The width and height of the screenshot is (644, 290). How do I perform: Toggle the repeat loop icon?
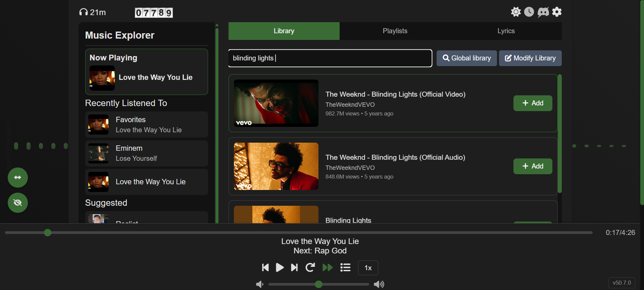point(310,268)
